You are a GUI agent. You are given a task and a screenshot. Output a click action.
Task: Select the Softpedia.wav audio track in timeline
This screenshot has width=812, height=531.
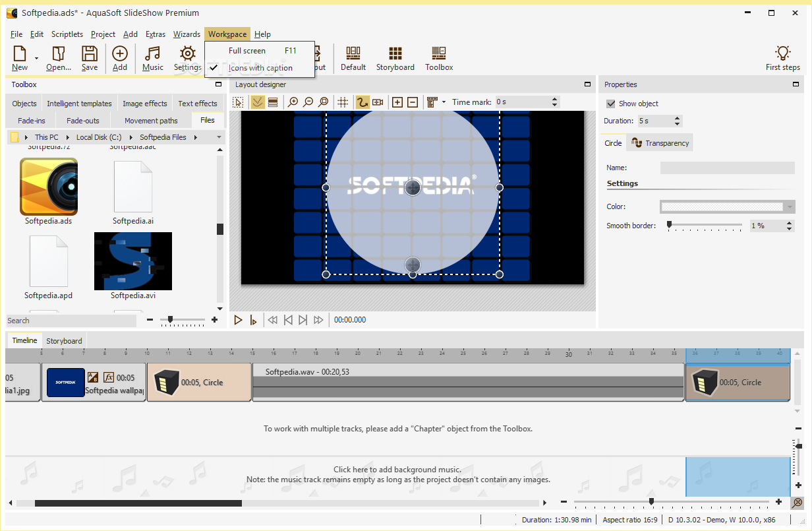468,381
